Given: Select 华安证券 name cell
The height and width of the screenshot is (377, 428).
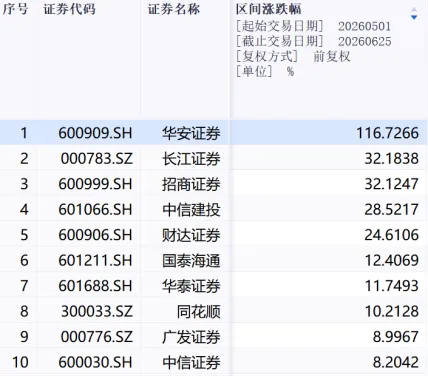Looking at the screenshot, I should 191,133.
